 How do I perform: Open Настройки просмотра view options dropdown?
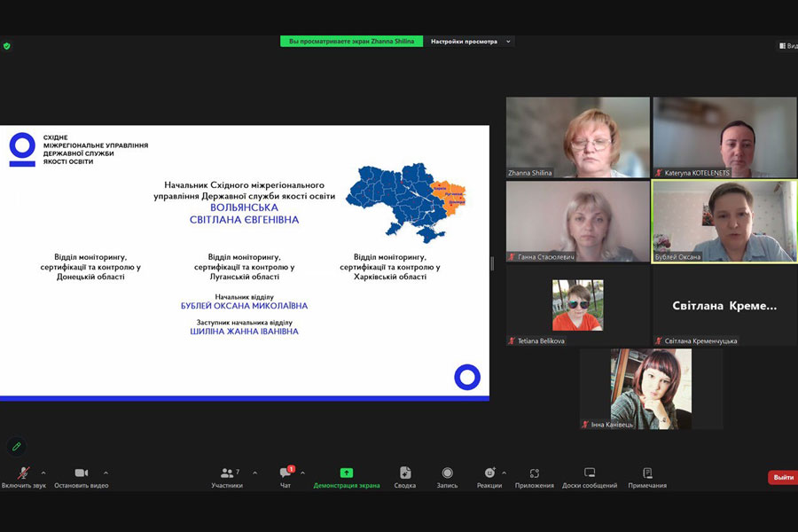470,41
